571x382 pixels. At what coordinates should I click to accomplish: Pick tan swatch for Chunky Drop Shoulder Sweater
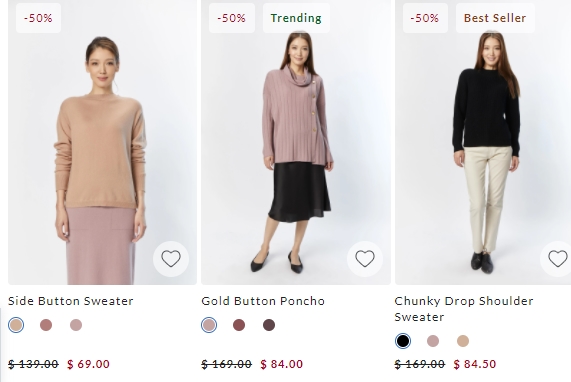(x=462, y=341)
